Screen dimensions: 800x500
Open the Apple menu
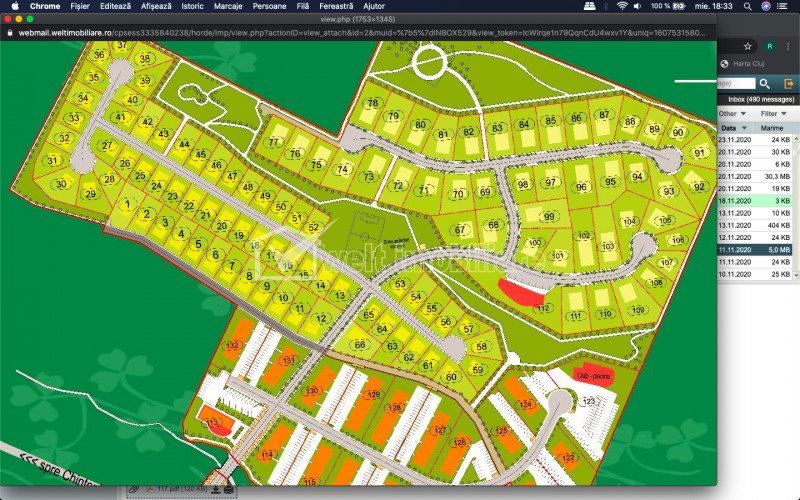[14, 6]
